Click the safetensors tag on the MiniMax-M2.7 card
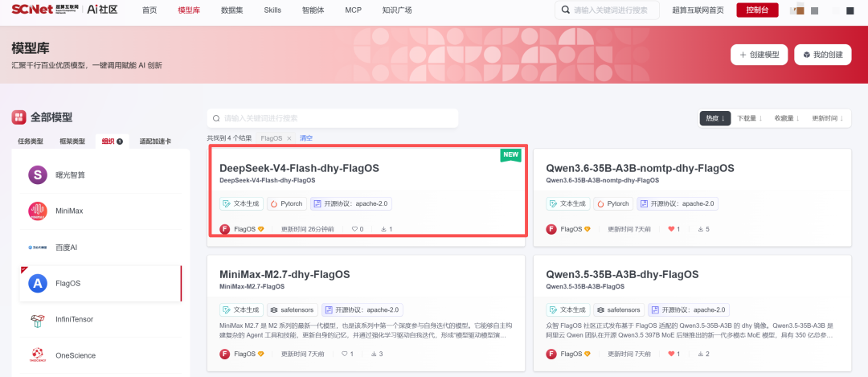The width and height of the screenshot is (868, 377). pos(293,310)
